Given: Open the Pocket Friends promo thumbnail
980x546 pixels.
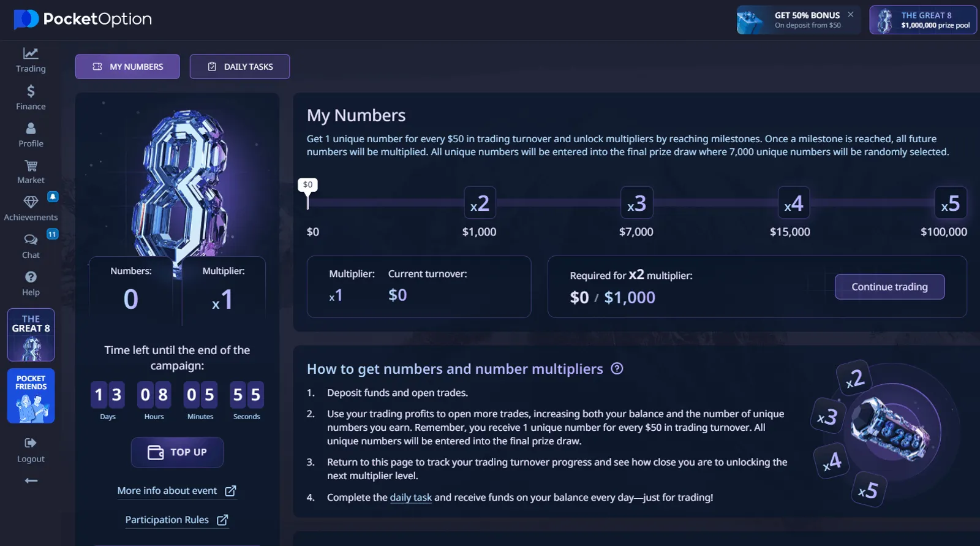Looking at the screenshot, I should click(31, 396).
